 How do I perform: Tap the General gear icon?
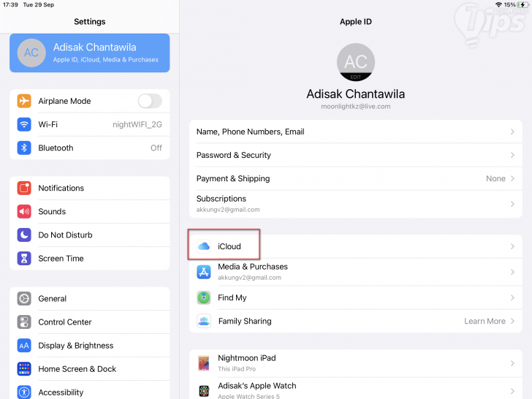tap(24, 299)
